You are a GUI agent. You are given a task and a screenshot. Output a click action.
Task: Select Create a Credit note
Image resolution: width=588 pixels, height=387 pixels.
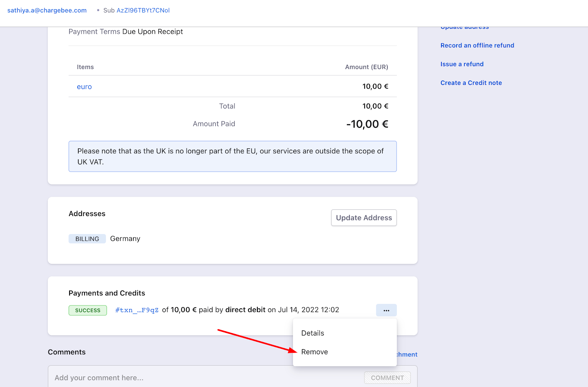(471, 83)
